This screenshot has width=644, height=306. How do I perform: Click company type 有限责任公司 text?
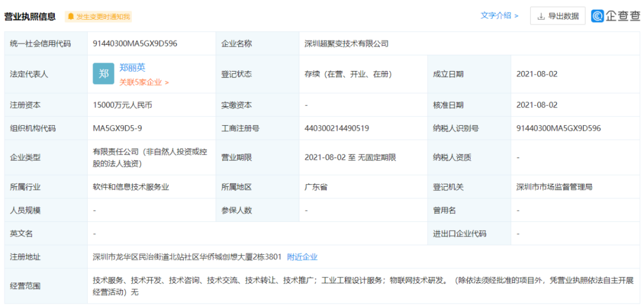coord(150,157)
